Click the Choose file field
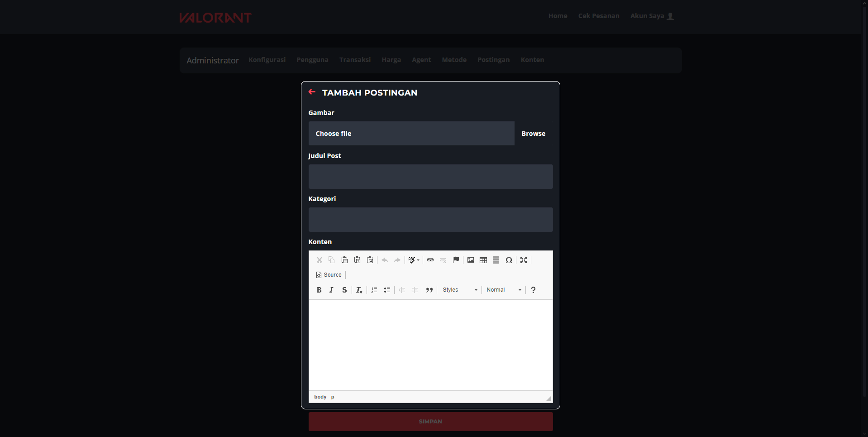Viewport: 868px width, 437px height. point(411,134)
